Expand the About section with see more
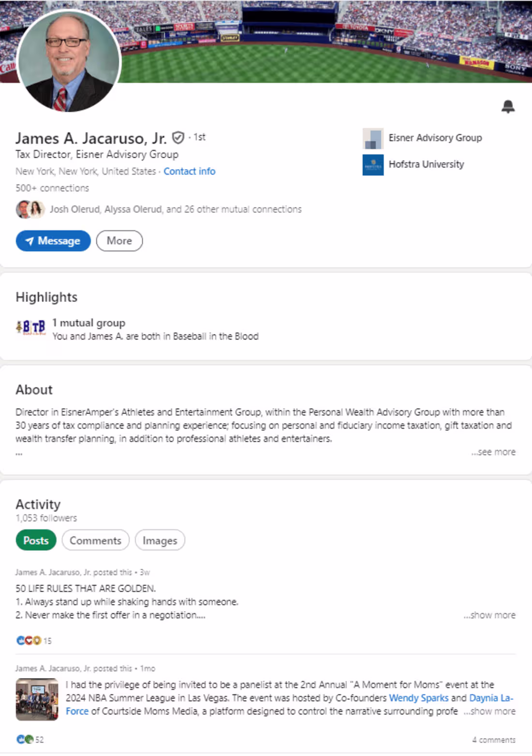The width and height of the screenshot is (532, 756). click(x=494, y=452)
